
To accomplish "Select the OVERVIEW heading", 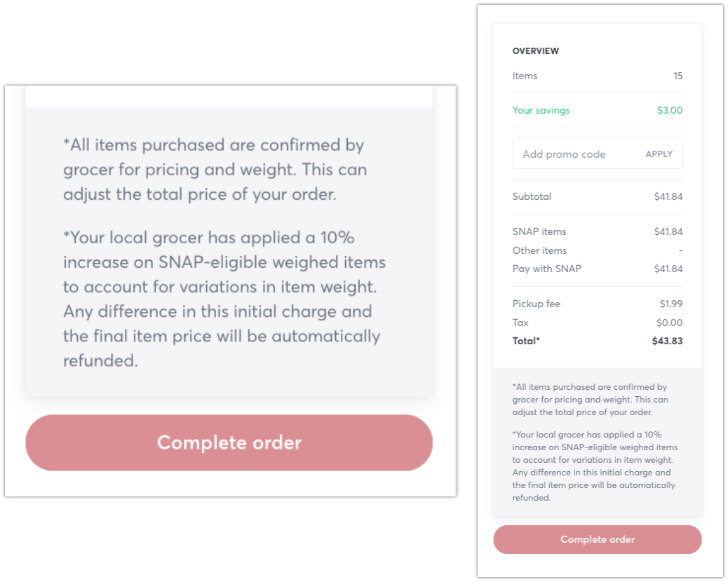I will (x=536, y=51).
